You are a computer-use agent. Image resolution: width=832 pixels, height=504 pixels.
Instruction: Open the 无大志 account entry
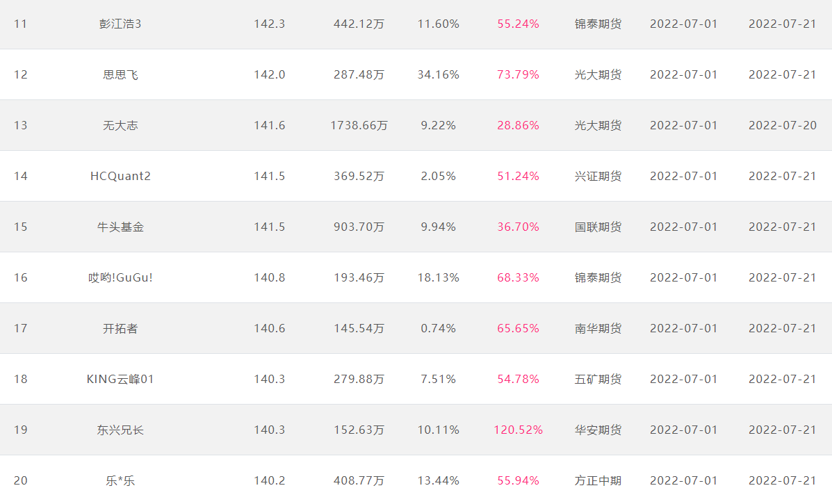120,125
